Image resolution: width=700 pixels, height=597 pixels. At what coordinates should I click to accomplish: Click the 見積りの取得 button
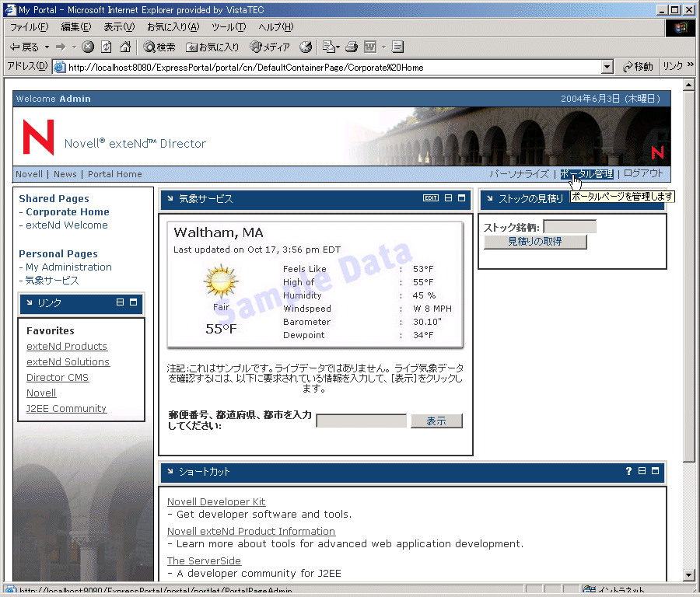click(x=535, y=242)
